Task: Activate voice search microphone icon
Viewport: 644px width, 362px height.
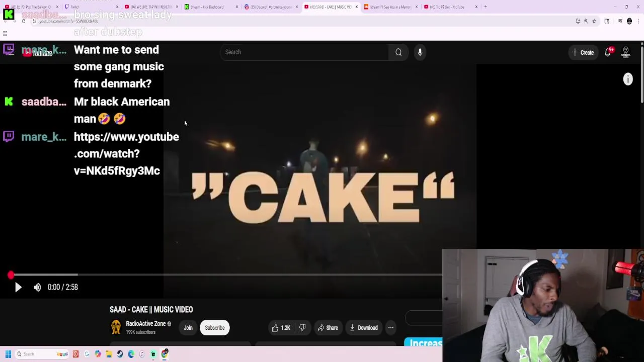Action: tap(420, 52)
